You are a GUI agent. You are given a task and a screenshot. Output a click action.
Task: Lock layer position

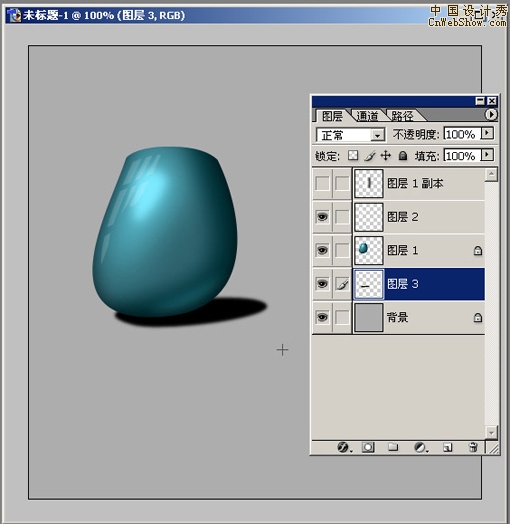[386, 155]
